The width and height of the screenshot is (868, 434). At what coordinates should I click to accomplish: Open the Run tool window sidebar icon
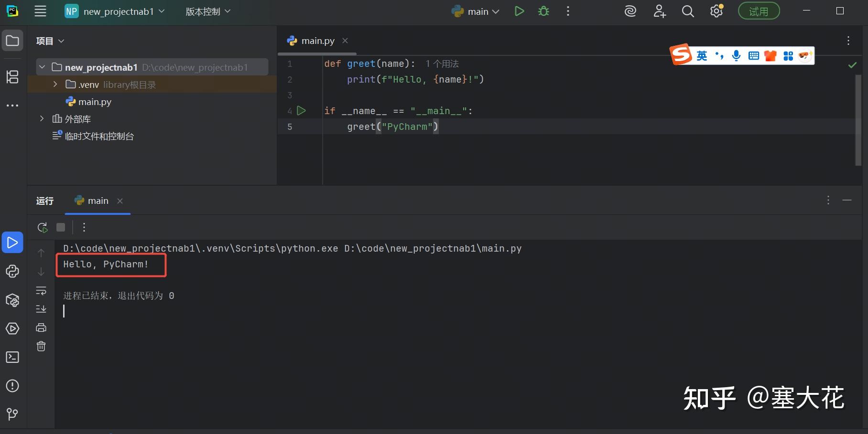coord(12,243)
